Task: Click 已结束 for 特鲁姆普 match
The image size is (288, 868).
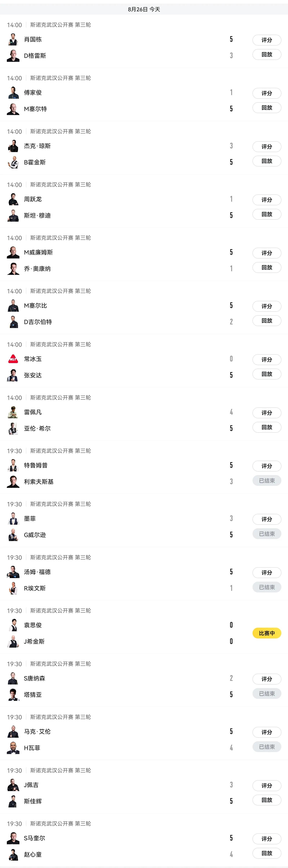Action: coord(267,480)
